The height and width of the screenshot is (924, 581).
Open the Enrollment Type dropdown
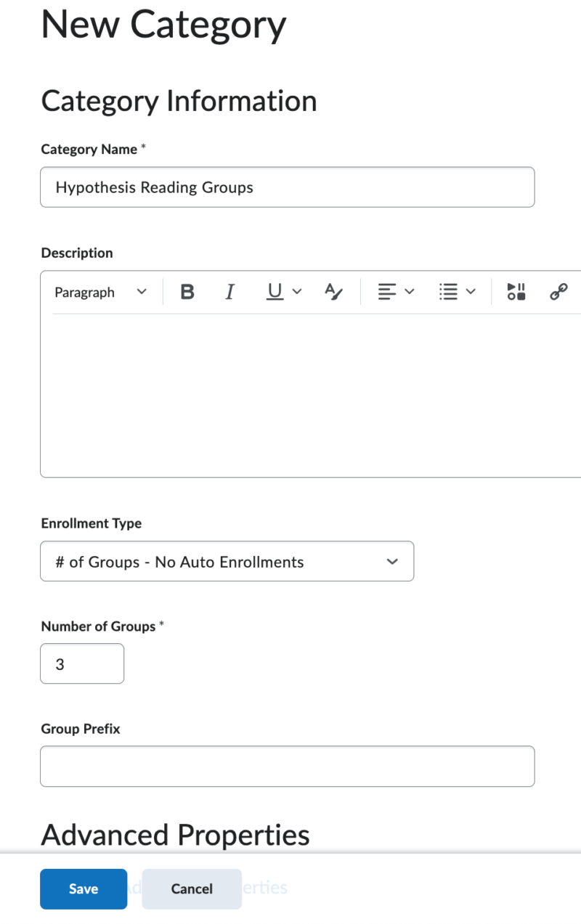[x=227, y=561]
